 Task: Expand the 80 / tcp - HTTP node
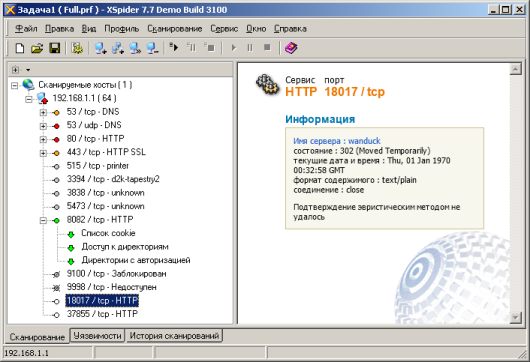click(43, 139)
